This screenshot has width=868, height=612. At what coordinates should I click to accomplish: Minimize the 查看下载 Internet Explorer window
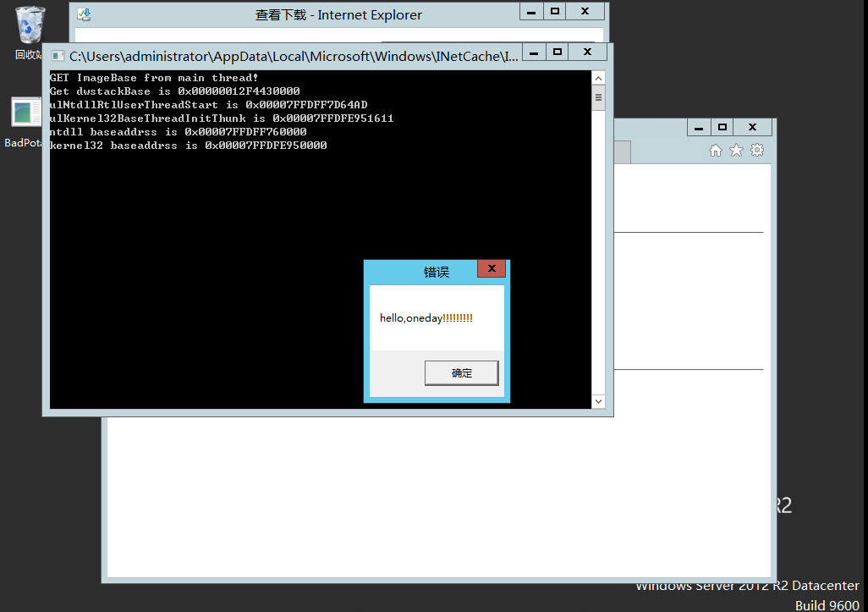click(x=530, y=11)
